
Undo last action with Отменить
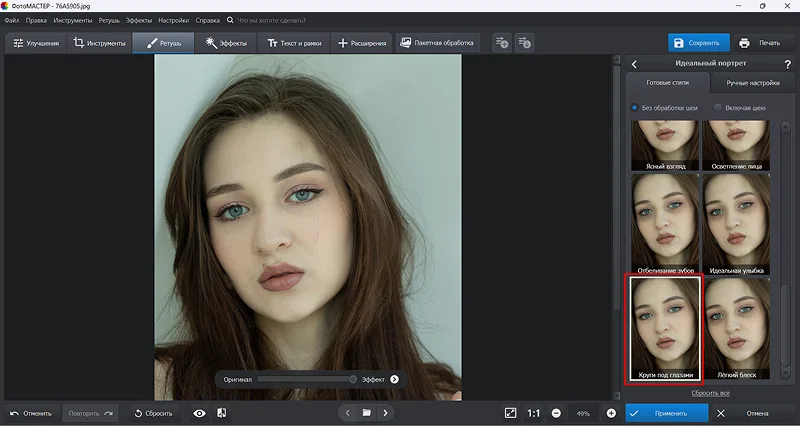click(x=32, y=413)
